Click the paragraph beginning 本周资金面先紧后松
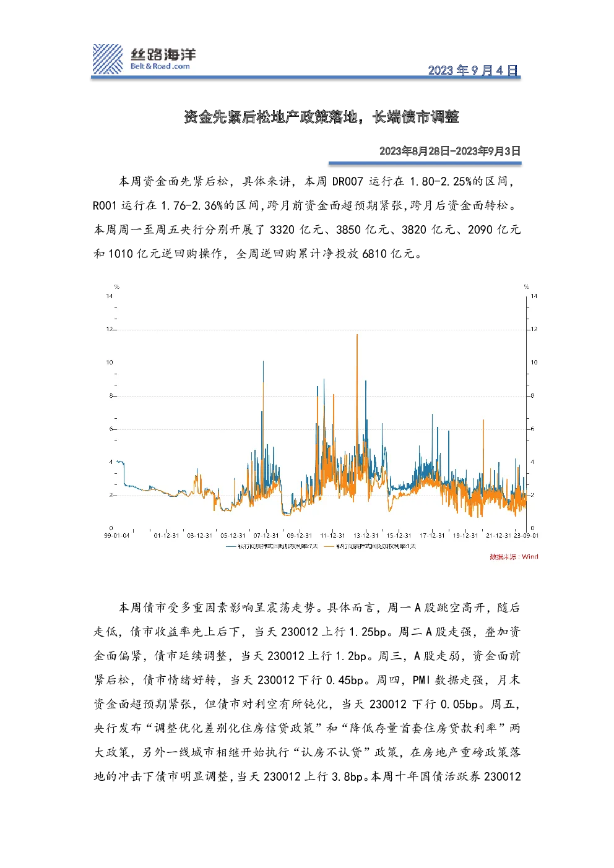The height and width of the screenshot is (868, 614). point(307,217)
